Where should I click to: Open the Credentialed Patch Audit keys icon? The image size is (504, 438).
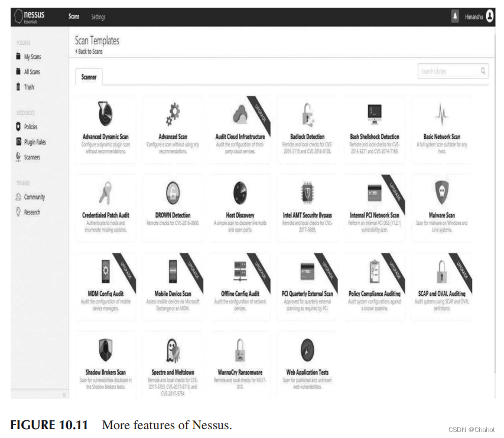point(105,192)
